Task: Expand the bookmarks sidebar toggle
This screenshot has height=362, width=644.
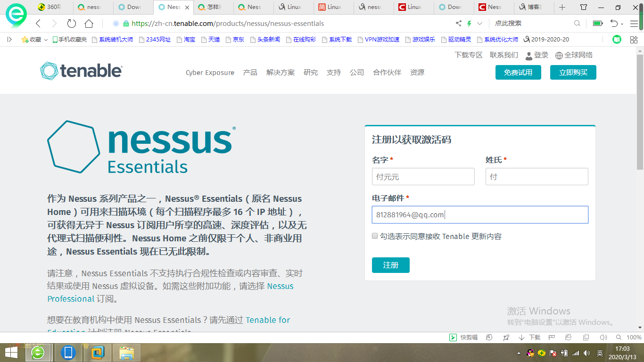Action: point(9,40)
